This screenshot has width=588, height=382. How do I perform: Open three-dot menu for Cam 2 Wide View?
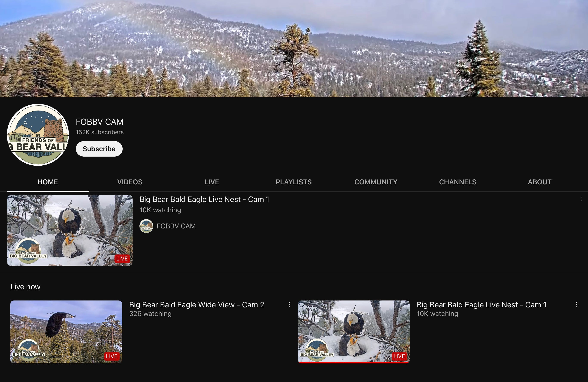click(x=289, y=305)
